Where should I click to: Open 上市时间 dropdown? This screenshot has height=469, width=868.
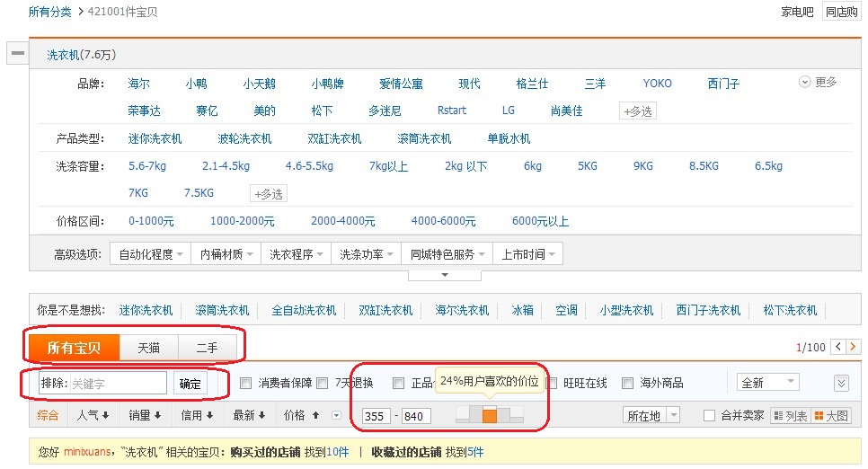(528, 254)
